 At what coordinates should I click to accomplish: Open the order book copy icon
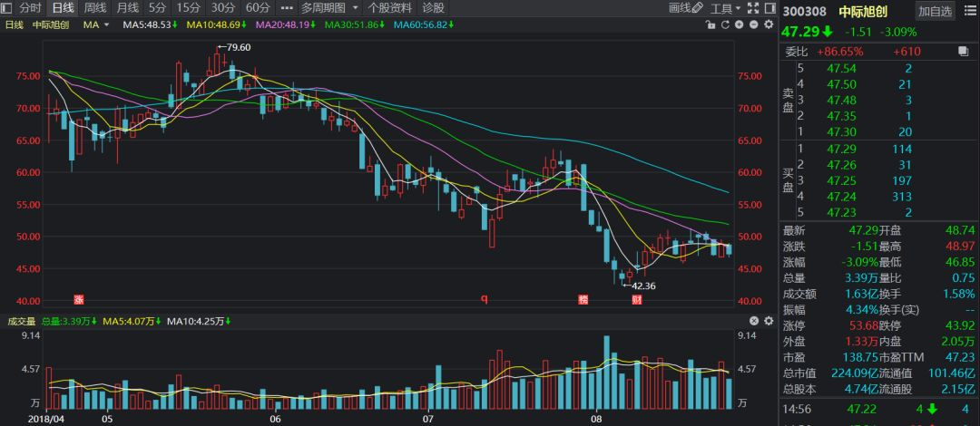tap(963, 52)
